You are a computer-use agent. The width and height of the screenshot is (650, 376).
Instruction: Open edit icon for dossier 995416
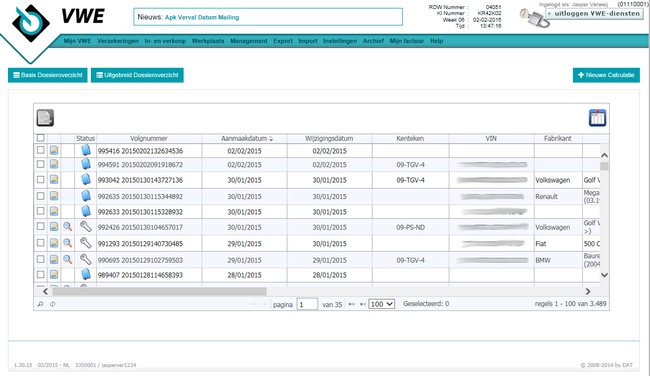[x=54, y=150]
